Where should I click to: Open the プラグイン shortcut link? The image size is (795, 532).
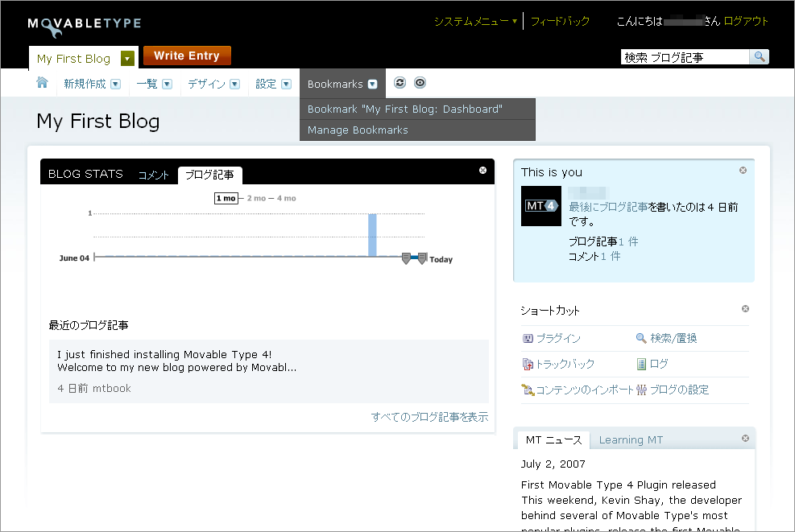point(558,339)
